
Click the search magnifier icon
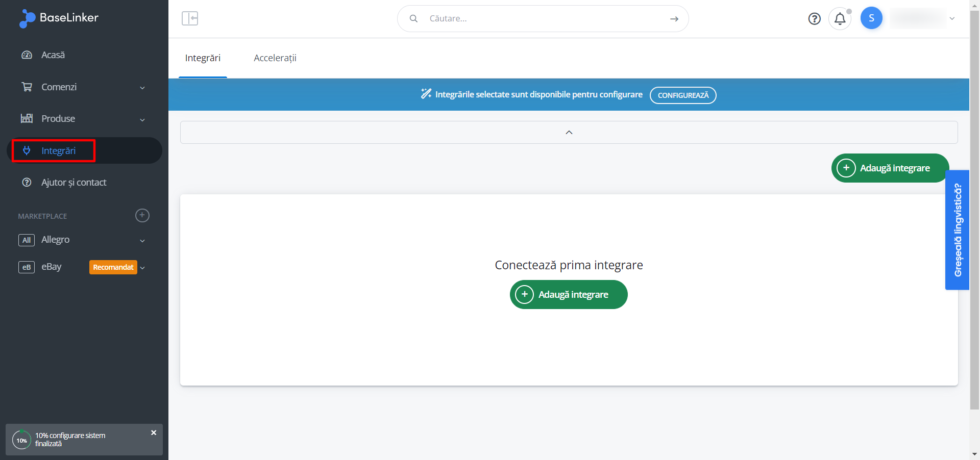[x=414, y=19]
